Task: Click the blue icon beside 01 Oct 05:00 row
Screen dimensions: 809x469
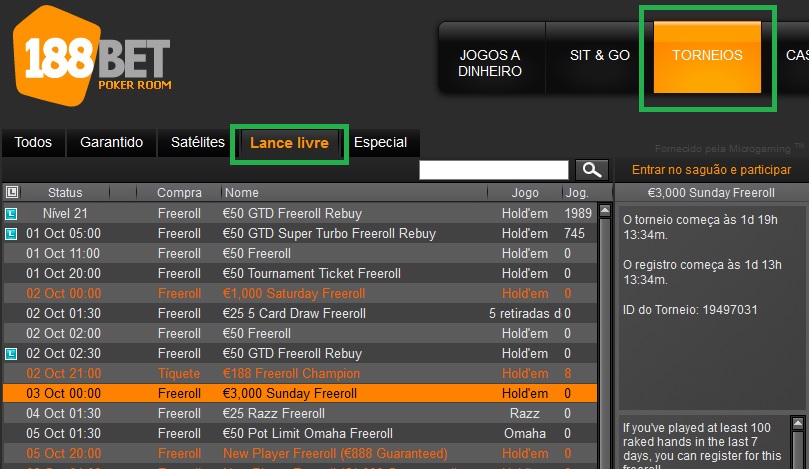Action: pos(11,234)
